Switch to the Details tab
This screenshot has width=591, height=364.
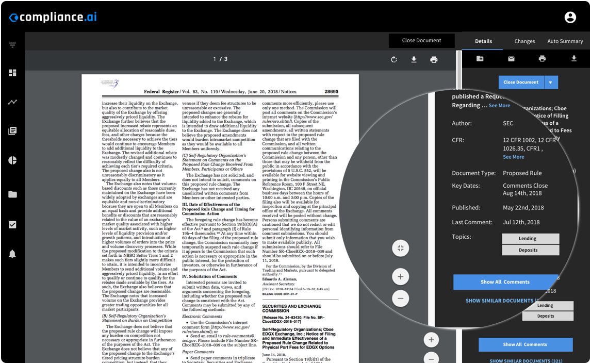[x=483, y=41]
